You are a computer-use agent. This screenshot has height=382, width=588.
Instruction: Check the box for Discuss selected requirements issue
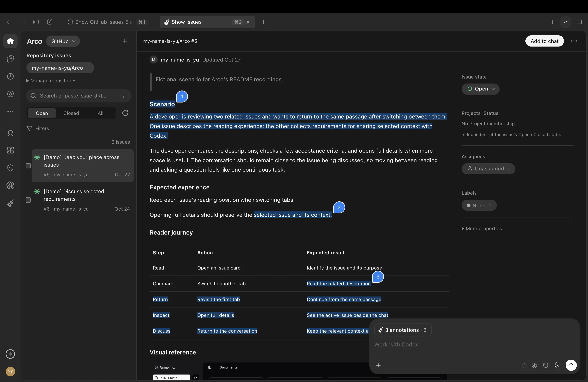[28, 200]
